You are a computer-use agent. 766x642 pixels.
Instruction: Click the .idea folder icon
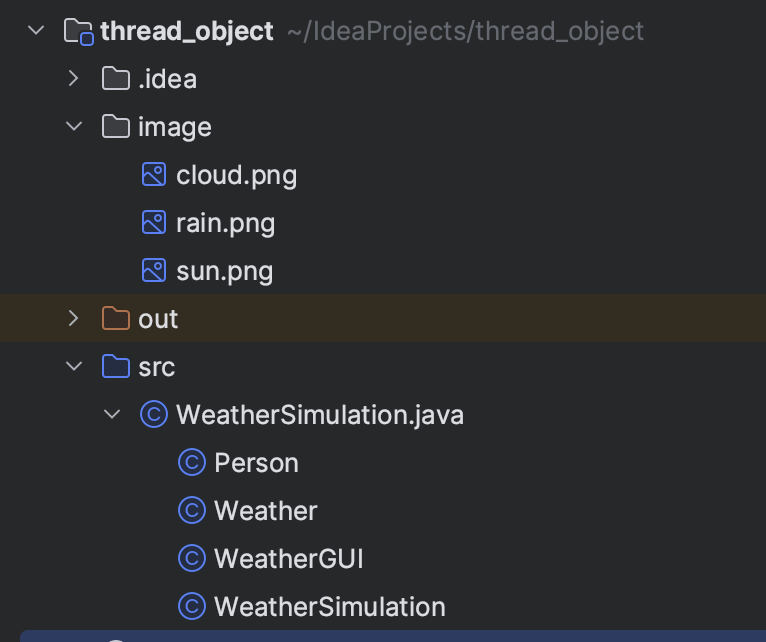pyautogui.click(x=116, y=79)
